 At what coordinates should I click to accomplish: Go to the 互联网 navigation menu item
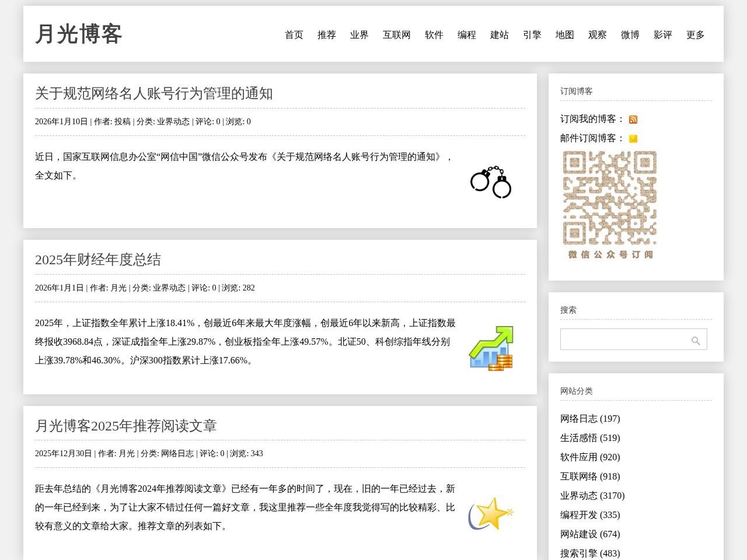397,35
